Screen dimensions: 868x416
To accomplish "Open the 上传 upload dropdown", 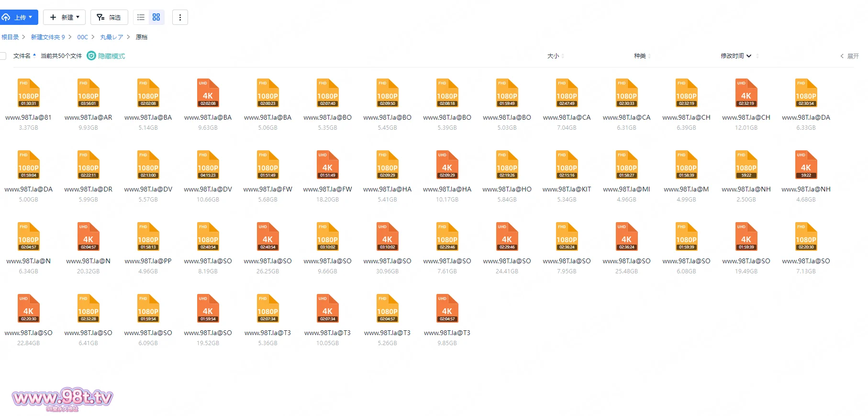I will coord(19,17).
